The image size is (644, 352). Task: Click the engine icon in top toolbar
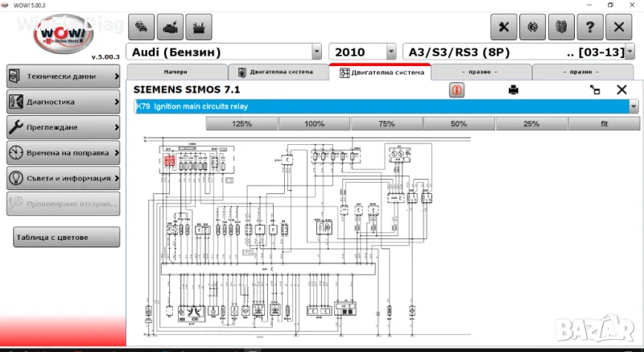click(169, 27)
